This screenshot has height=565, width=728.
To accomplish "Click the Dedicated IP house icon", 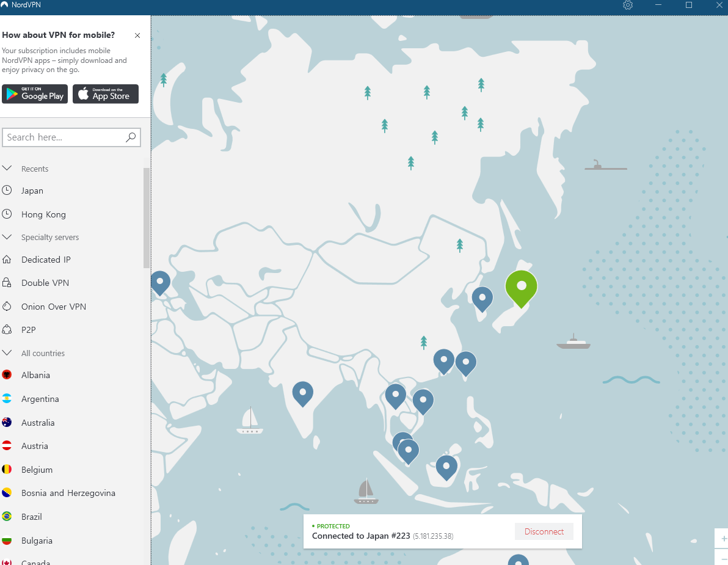I will 7,259.
